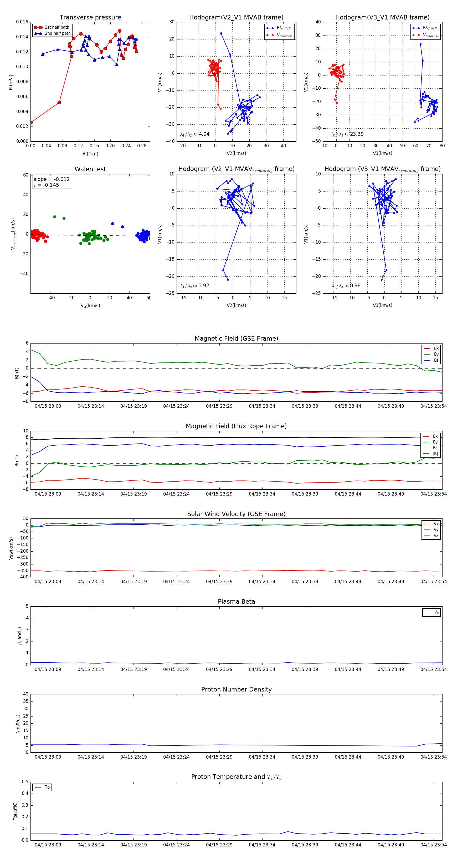Click the 'Vsw(km/s)' y-axis label

pos(11,549)
